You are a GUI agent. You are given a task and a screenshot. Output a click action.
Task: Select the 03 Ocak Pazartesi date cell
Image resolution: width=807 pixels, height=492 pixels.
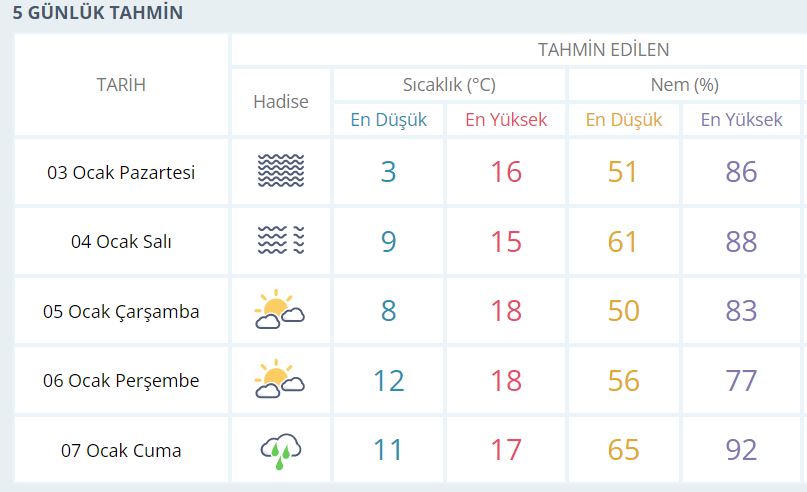pyautogui.click(x=121, y=172)
